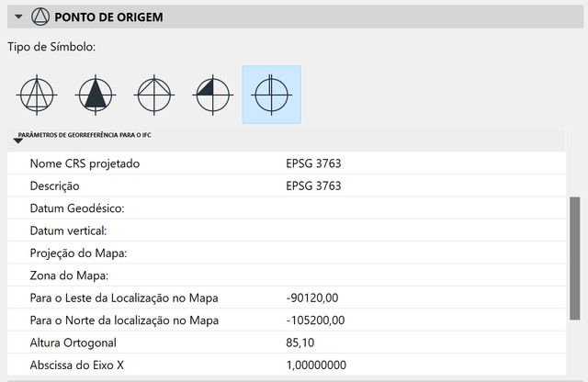This screenshot has height=382, width=588.
Task: Click the empty Datum vertical value field
Action: pos(424,230)
